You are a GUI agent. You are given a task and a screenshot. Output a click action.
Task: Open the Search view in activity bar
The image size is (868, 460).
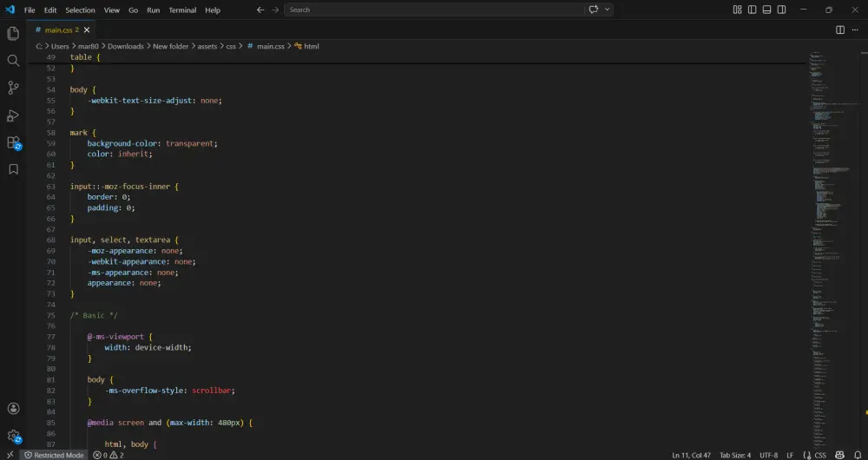[x=13, y=61]
